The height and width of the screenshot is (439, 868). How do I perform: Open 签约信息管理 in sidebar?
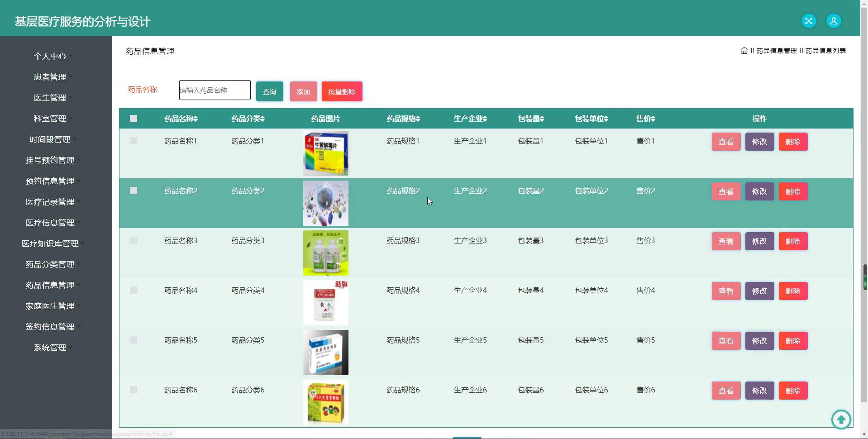point(53,327)
